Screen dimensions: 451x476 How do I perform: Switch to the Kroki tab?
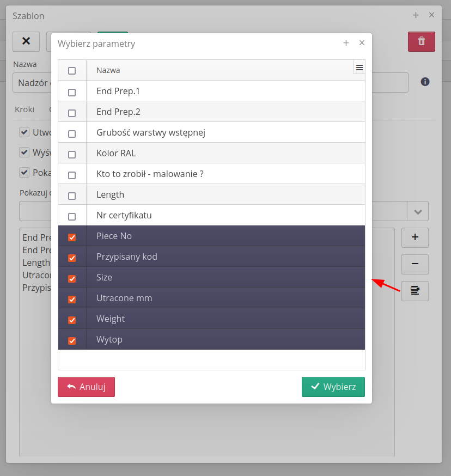pos(25,109)
